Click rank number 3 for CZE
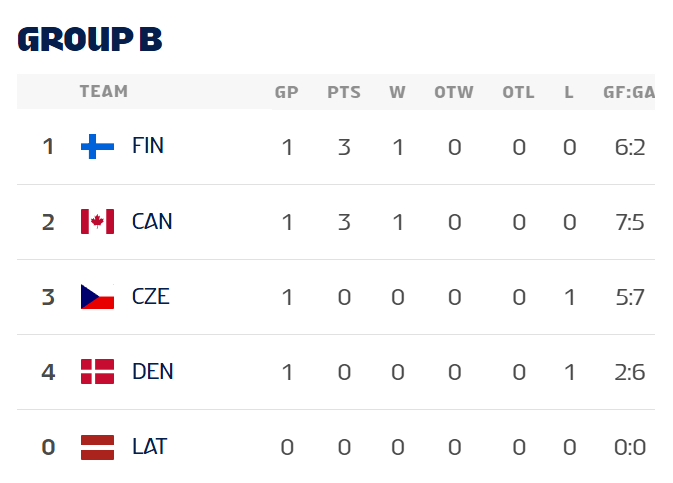Viewport: 673px width, 483px height. (x=48, y=297)
